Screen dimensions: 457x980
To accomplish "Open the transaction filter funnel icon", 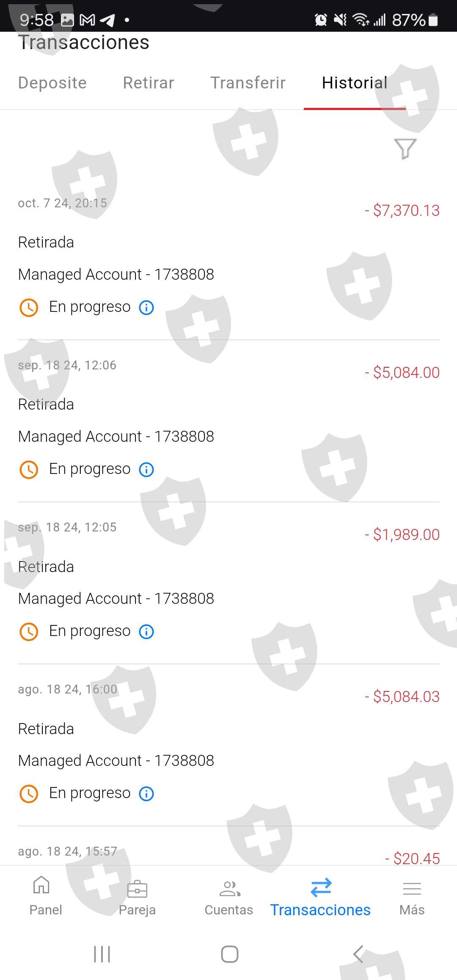I will tap(405, 149).
